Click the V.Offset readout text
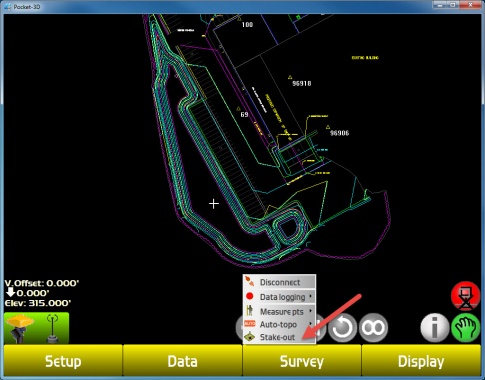Viewport: 485px width, 380px height. 42,283
